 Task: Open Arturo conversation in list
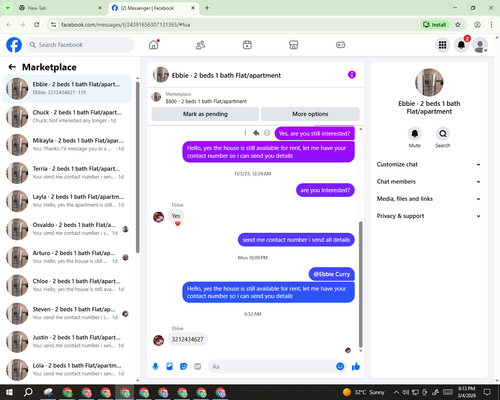[x=67, y=257]
